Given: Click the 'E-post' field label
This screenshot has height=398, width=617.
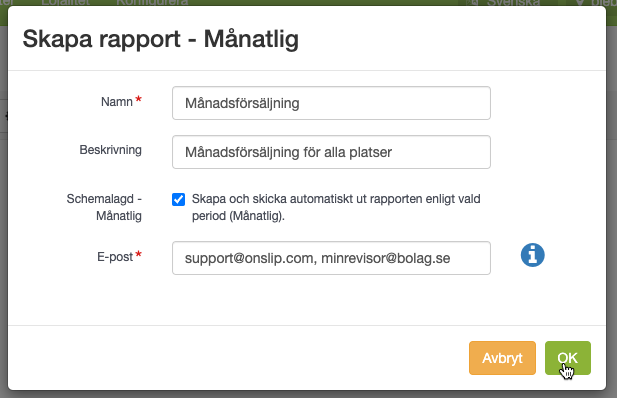Looking at the screenshot, I should (x=115, y=257).
